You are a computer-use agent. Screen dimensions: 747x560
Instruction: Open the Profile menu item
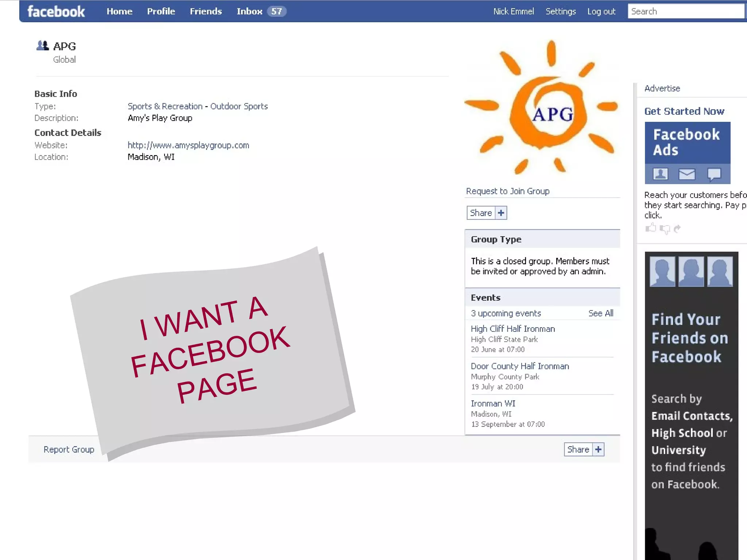(161, 11)
